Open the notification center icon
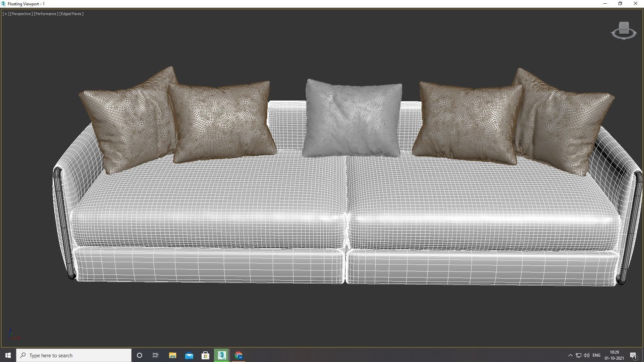The height and width of the screenshot is (362, 644). tap(633, 356)
